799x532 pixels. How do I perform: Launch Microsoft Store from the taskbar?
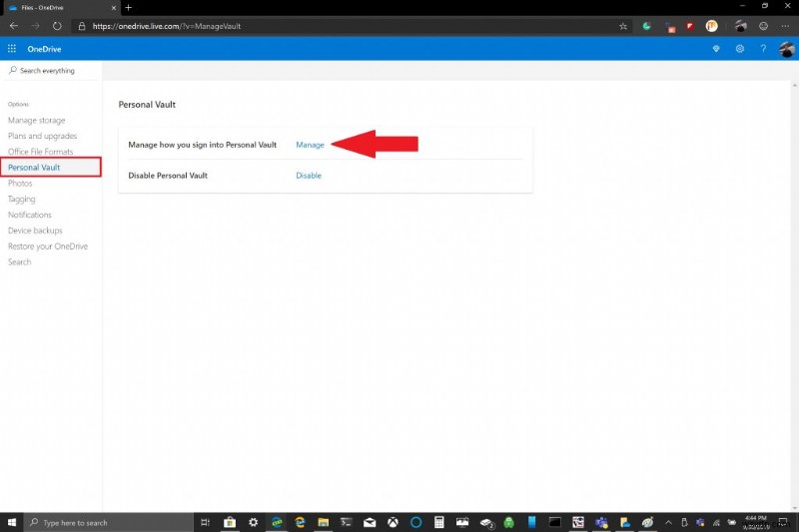[230, 522]
